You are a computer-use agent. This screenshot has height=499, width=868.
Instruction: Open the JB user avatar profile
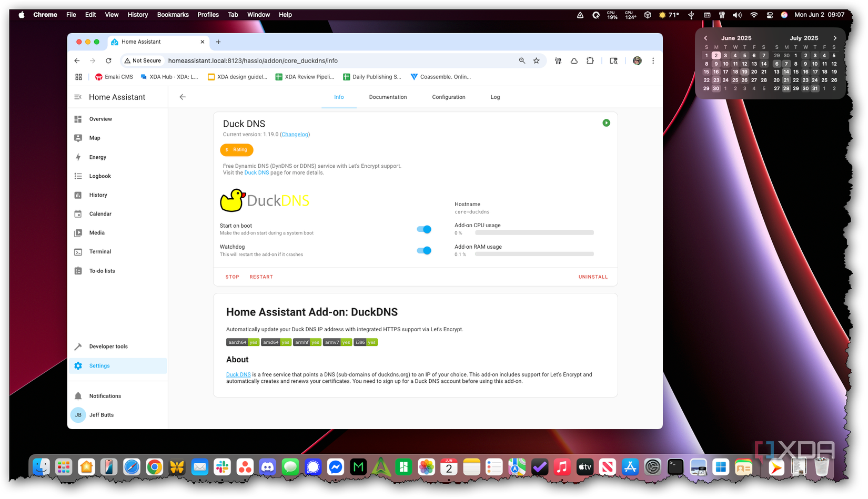point(78,415)
